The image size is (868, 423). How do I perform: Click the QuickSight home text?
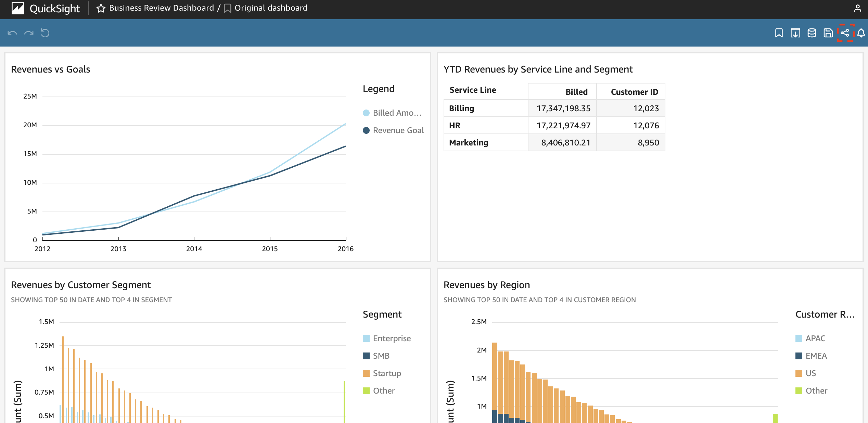pos(55,9)
